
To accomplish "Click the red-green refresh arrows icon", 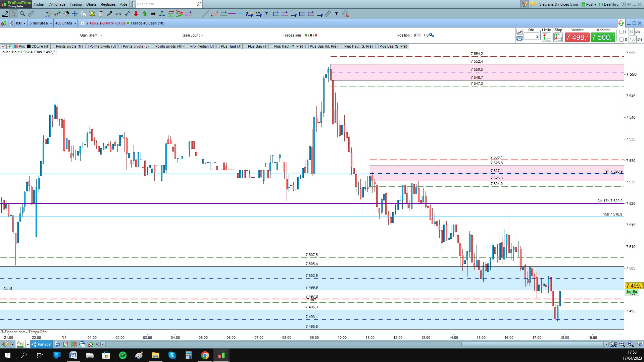I will click(621, 23).
